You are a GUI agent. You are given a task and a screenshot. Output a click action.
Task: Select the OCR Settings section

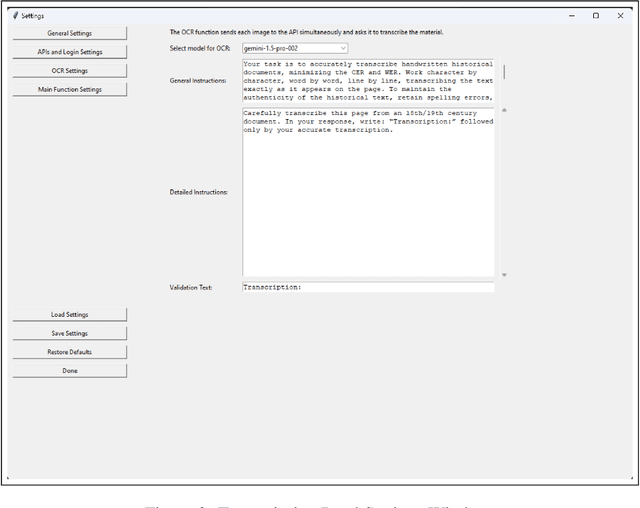pyautogui.click(x=69, y=71)
